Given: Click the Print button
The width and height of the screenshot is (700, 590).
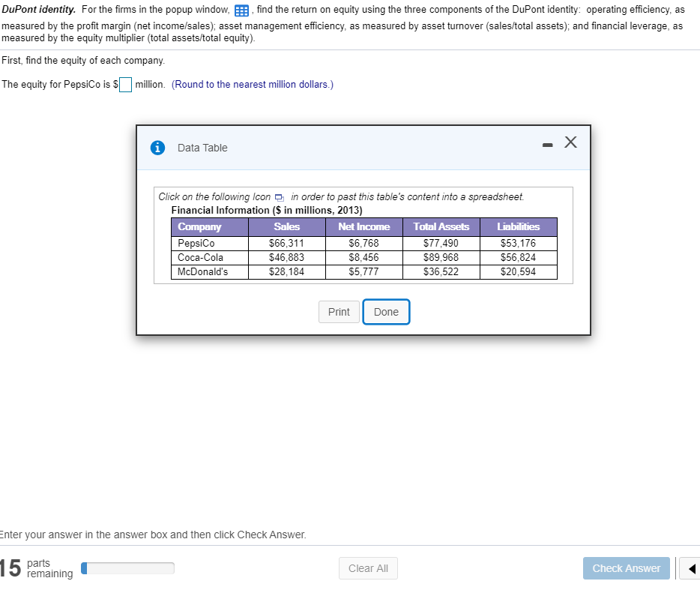Looking at the screenshot, I should pos(339,312).
